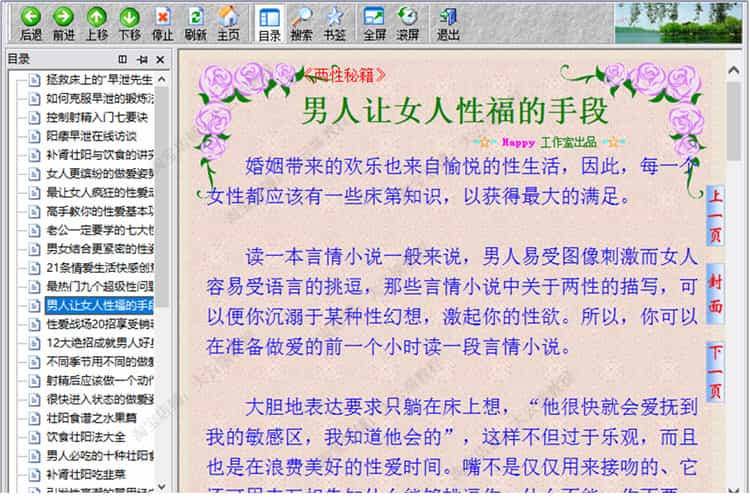
Task: Click the 后退 back arrow icon
Action: pyautogui.click(x=31, y=17)
